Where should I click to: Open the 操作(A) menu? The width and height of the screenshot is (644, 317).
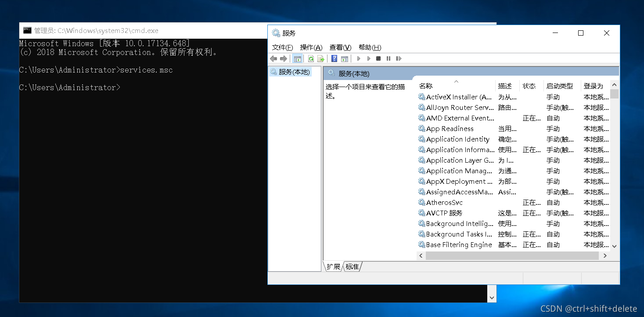[x=311, y=47]
